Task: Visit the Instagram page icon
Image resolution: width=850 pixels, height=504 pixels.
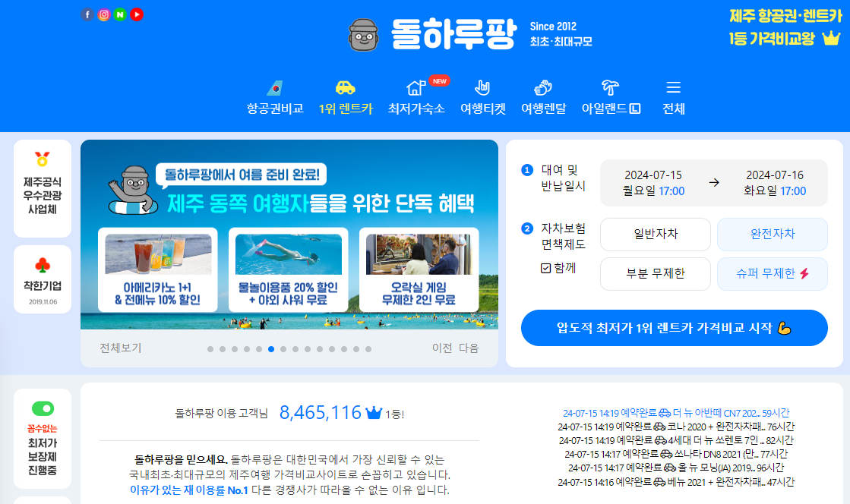Action: 103,14
